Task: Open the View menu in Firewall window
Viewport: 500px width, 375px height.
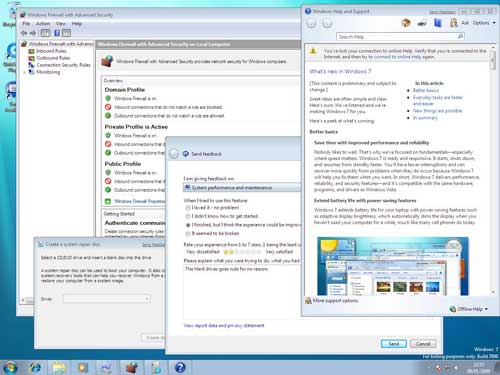Action: tap(60, 24)
